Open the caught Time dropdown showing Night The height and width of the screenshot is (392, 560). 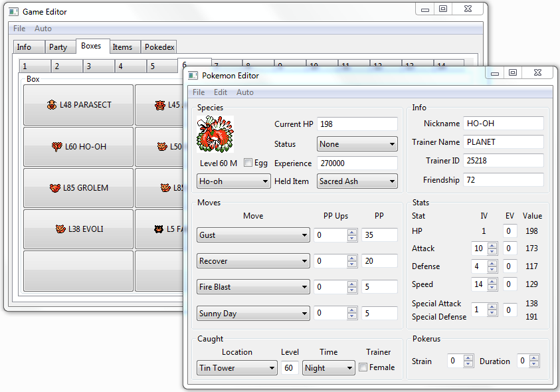tap(329, 367)
